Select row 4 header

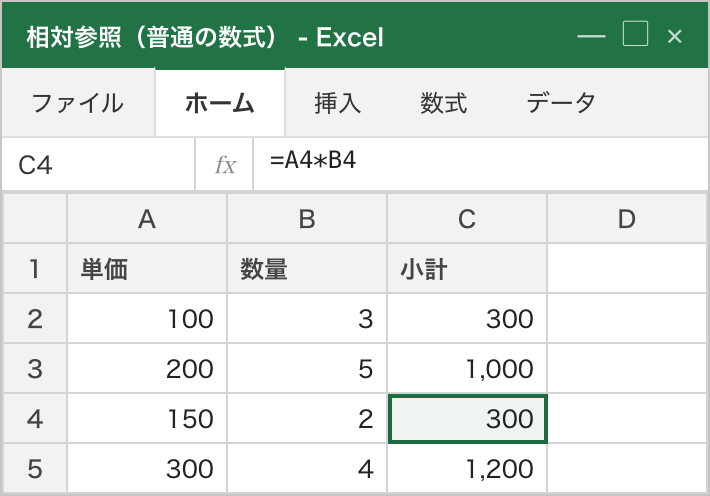coord(35,418)
